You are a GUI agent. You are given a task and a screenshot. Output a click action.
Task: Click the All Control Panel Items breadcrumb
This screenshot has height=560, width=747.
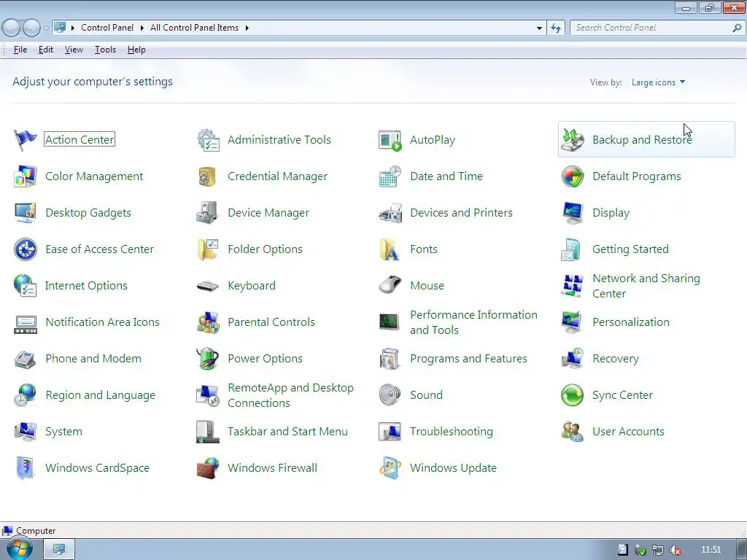194,28
